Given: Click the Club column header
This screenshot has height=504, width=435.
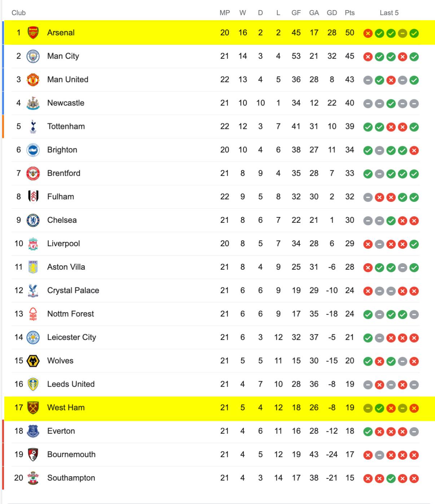Looking at the screenshot, I should [18, 13].
